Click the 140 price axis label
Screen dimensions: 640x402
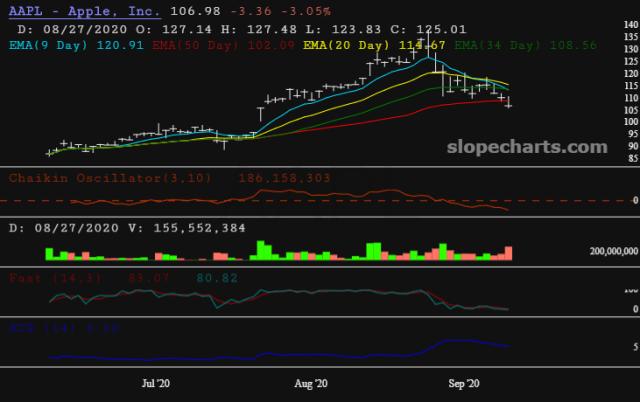pyautogui.click(x=631, y=24)
